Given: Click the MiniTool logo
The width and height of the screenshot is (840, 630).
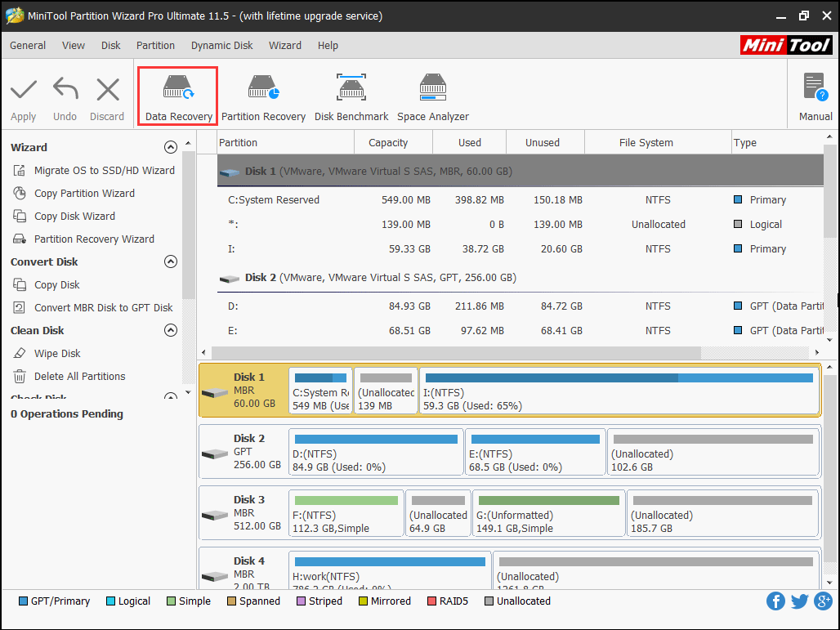Looking at the screenshot, I should pos(786,45).
